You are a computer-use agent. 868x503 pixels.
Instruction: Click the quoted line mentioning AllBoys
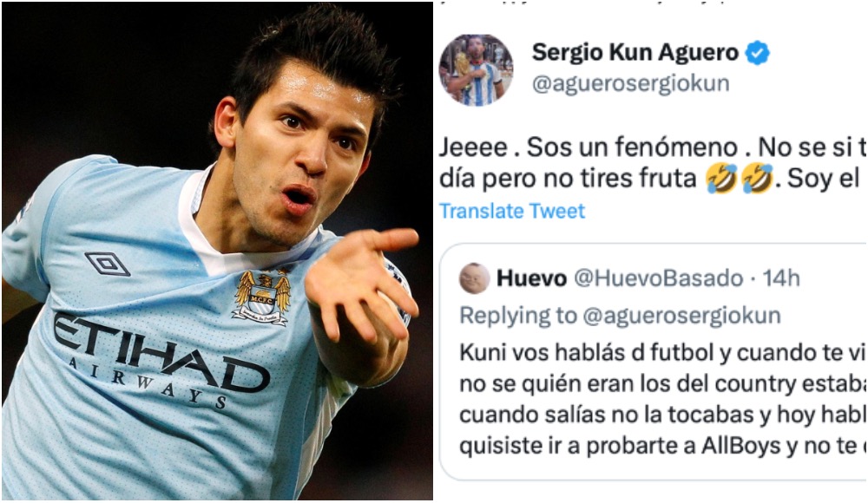coord(662,446)
